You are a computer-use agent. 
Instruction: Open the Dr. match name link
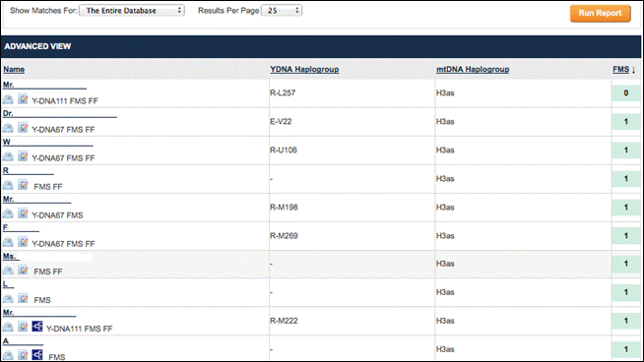(x=59, y=114)
